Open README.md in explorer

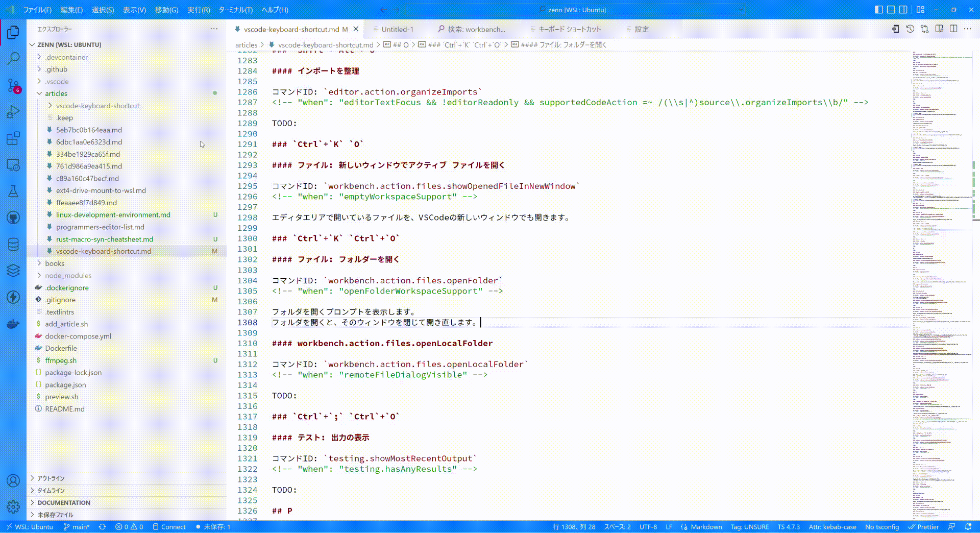click(x=127, y=409)
